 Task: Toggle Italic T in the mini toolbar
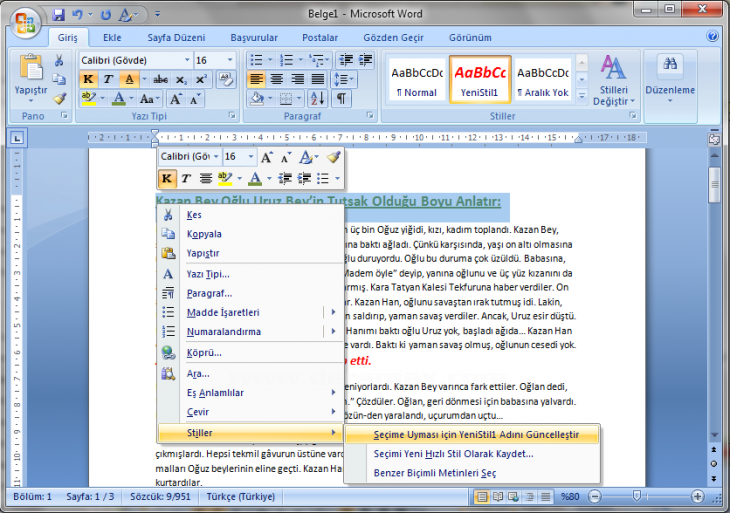(186, 178)
